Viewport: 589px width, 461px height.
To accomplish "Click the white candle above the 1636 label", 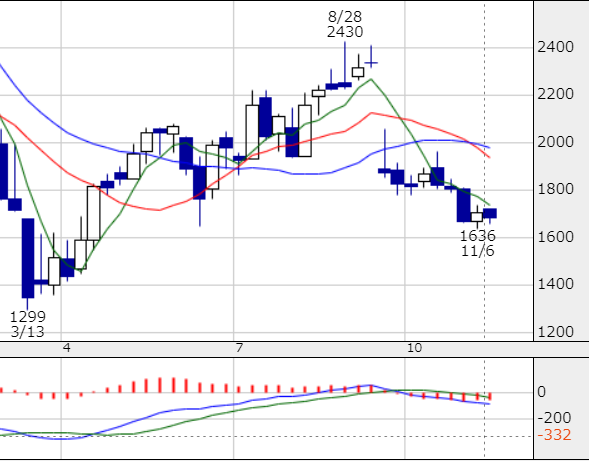I will click(x=477, y=217).
